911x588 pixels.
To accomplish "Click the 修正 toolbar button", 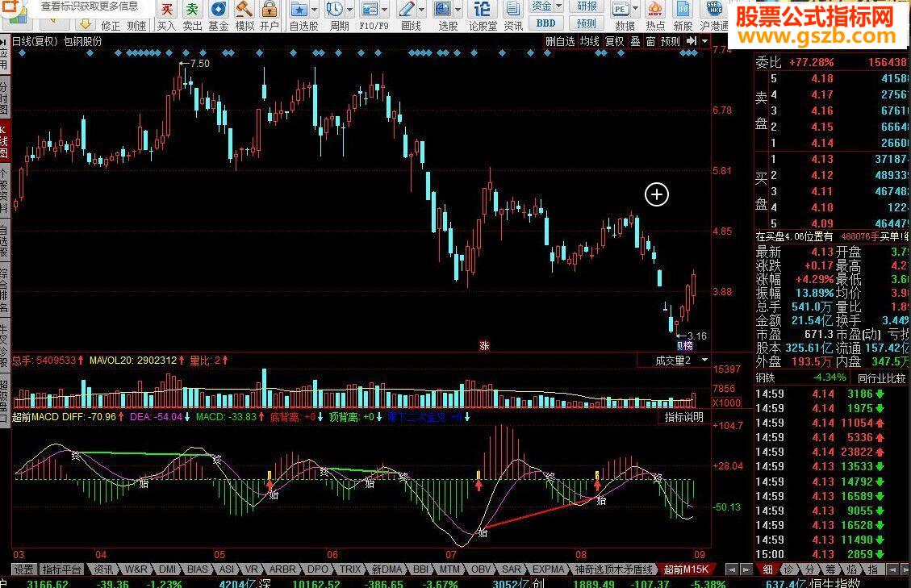I will [x=111, y=26].
